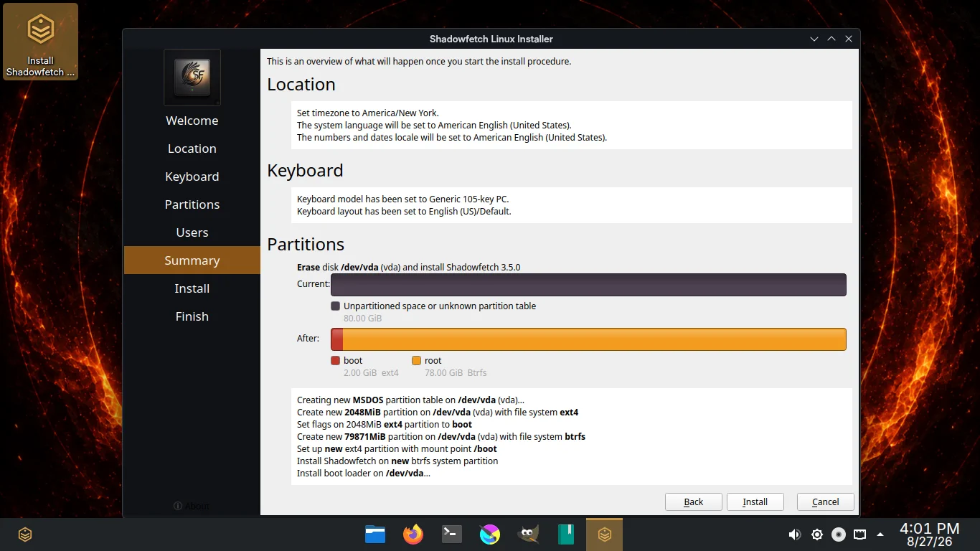The image size is (980, 551).
Task: Click the Location heading
Action: click(x=301, y=85)
